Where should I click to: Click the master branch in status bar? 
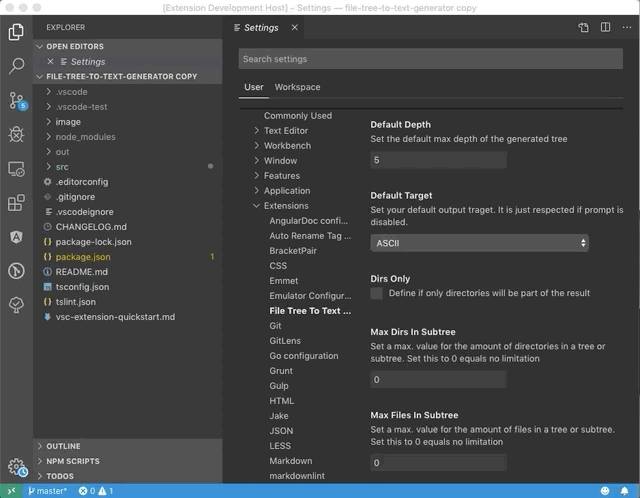47,491
